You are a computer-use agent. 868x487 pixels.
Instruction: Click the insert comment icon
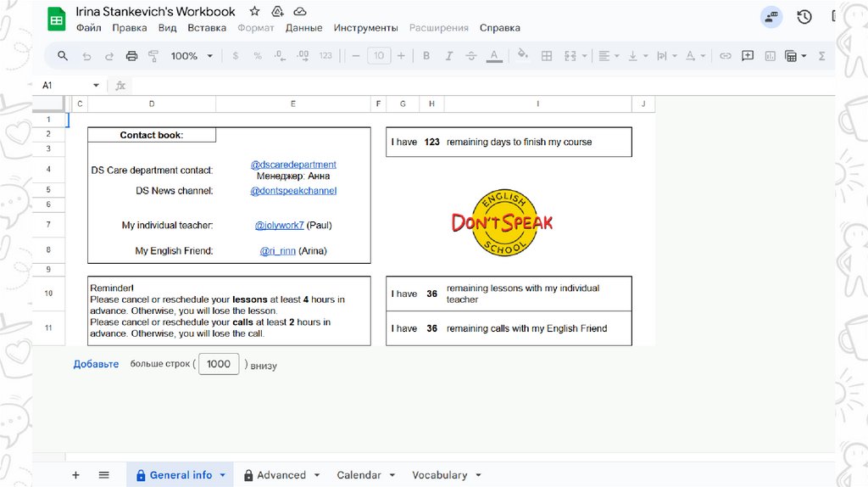point(748,56)
